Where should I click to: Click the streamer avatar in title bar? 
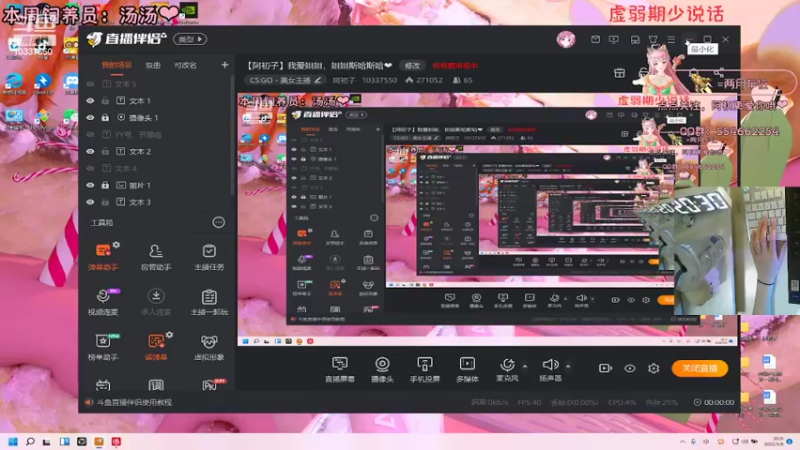[x=566, y=39]
